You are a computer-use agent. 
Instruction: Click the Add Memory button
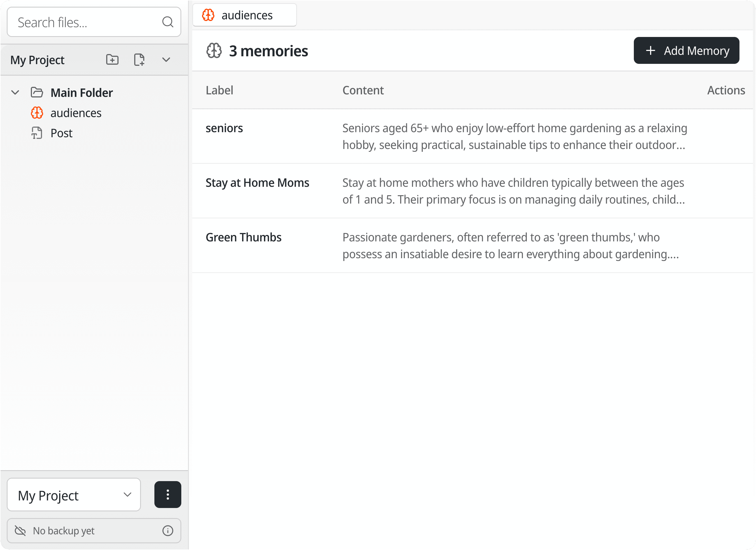point(686,51)
